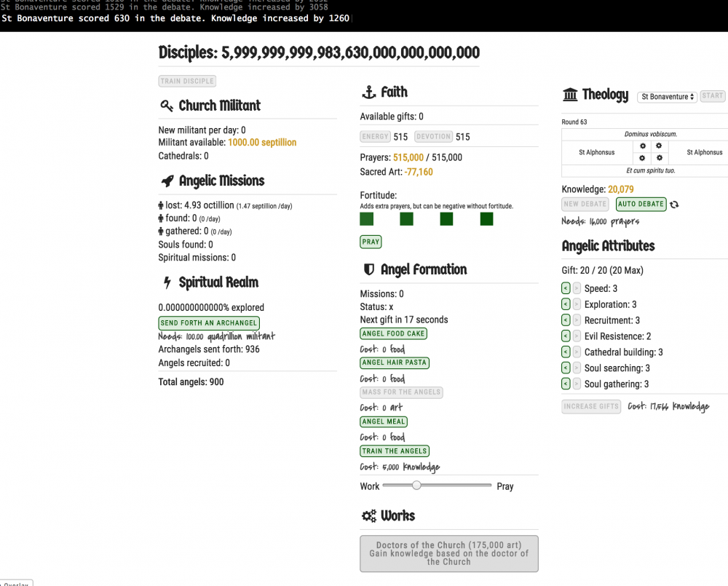Click the Train Disciple button

pos(187,82)
